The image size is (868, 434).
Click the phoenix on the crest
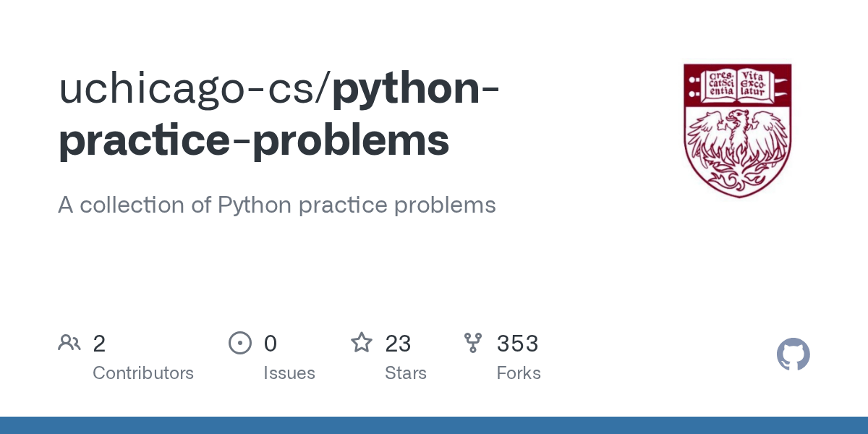738,148
